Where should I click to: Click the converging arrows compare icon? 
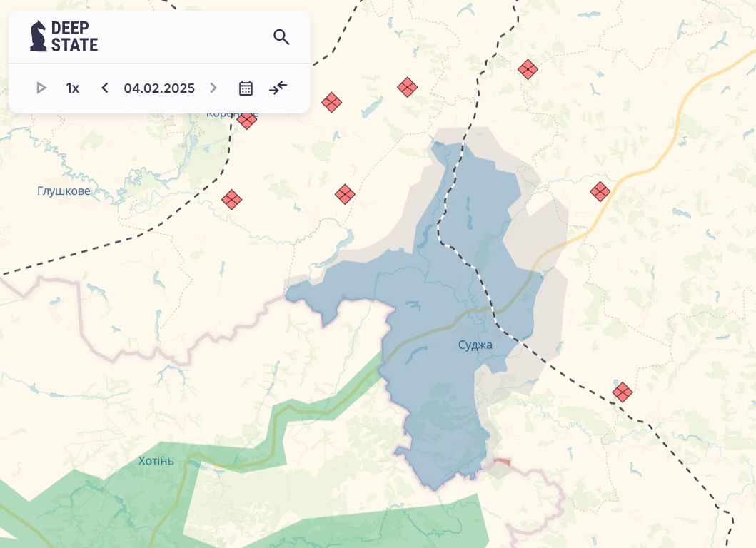tap(278, 88)
